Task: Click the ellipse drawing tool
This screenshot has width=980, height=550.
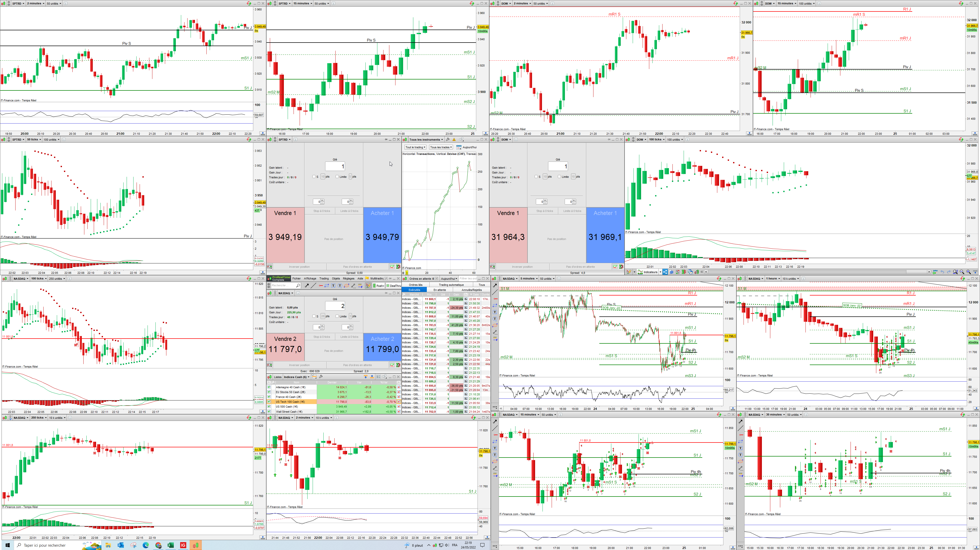Action: point(347,286)
